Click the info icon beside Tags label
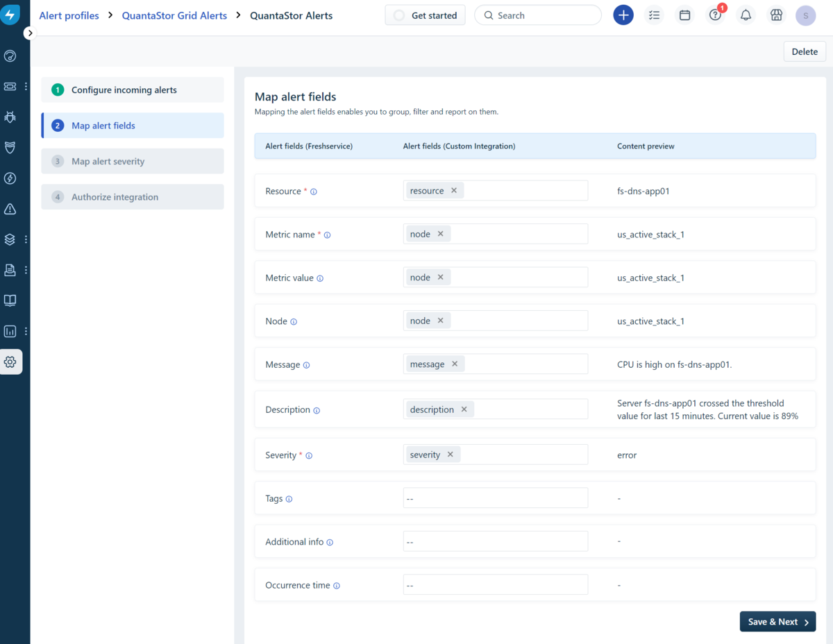 click(x=289, y=499)
